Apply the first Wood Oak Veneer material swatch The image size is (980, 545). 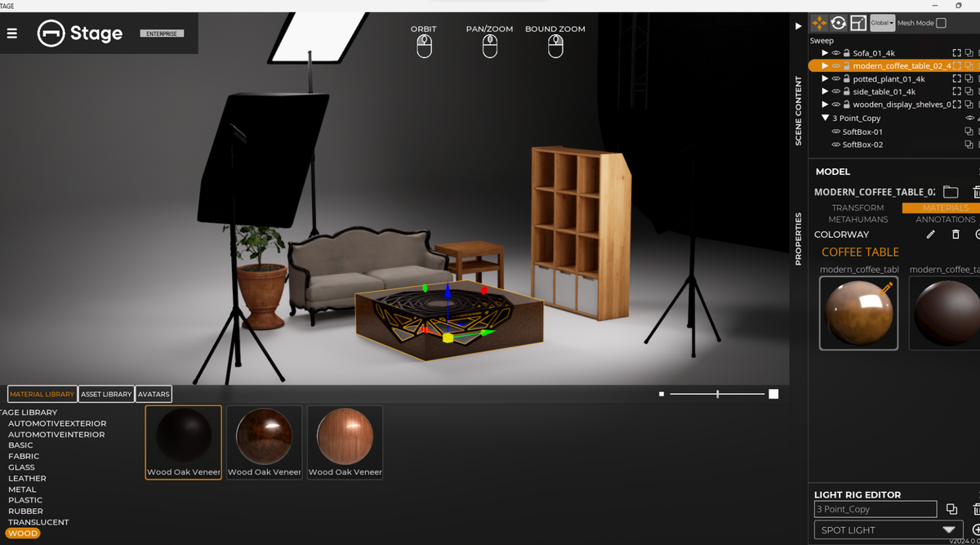(x=182, y=439)
